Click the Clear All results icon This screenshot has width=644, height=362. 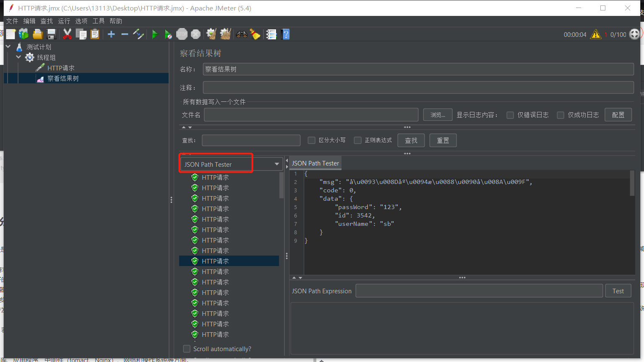point(225,34)
